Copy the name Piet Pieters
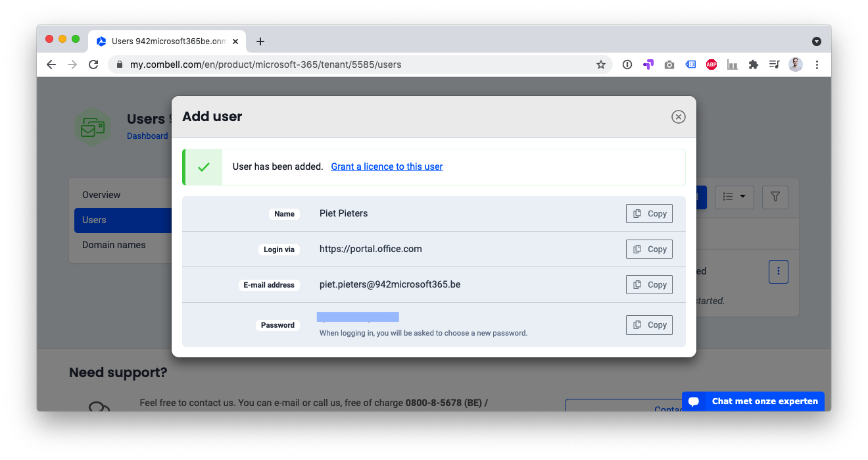868x460 pixels. pos(649,214)
